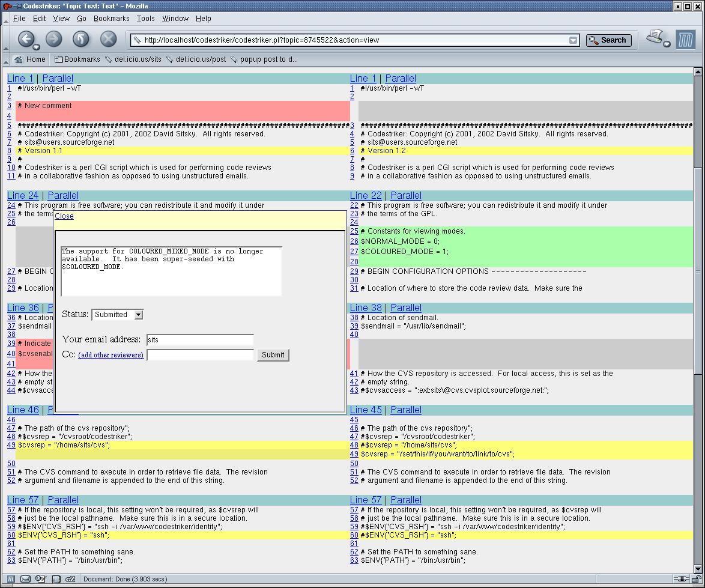Screen dimensions: 705x588
Task: Open the Bookmarks menu in menu bar
Action: pos(111,19)
